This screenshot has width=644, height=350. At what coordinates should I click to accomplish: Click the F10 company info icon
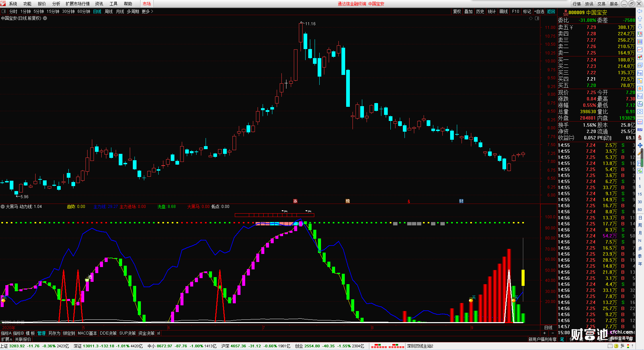(x=640, y=73)
